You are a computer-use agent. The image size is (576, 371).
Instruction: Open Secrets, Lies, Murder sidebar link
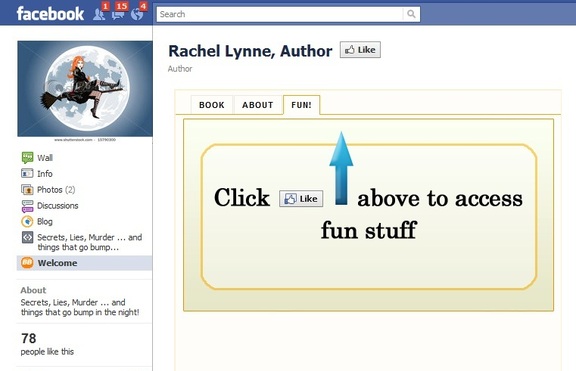tap(90, 242)
